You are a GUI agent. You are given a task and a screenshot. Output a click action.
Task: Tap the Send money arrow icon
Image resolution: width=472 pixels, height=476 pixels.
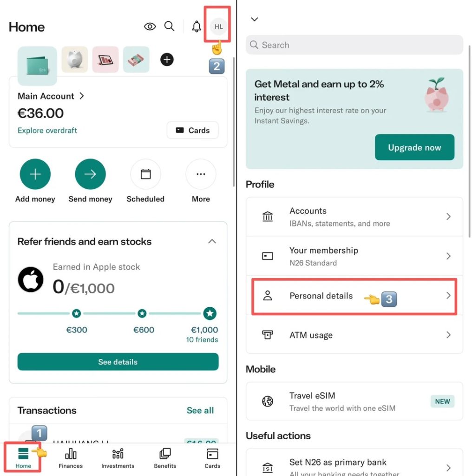[x=90, y=174]
